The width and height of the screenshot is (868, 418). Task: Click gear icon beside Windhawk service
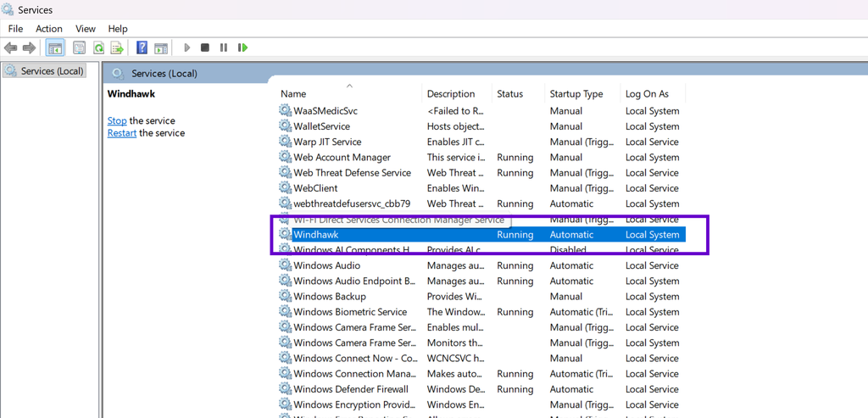click(285, 234)
